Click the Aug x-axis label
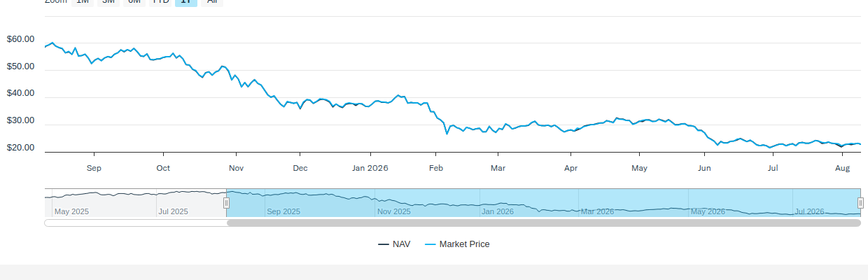868x280 pixels. coord(842,168)
